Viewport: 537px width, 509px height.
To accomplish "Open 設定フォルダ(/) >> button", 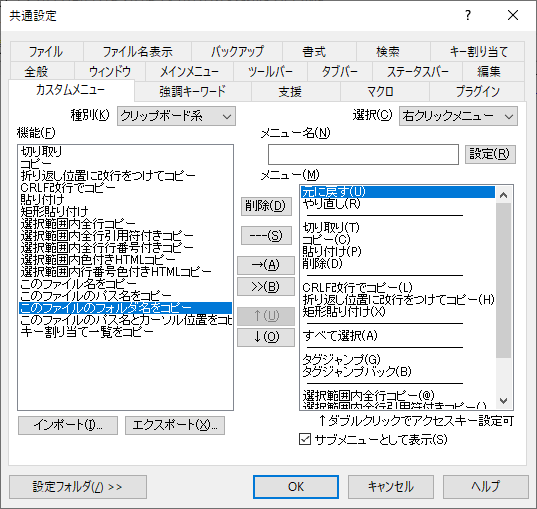I will (x=78, y=487).
